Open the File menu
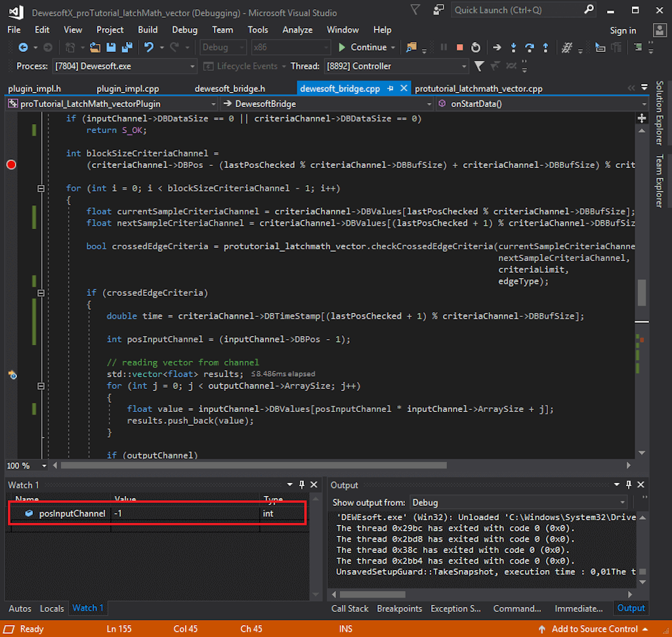 14,30
